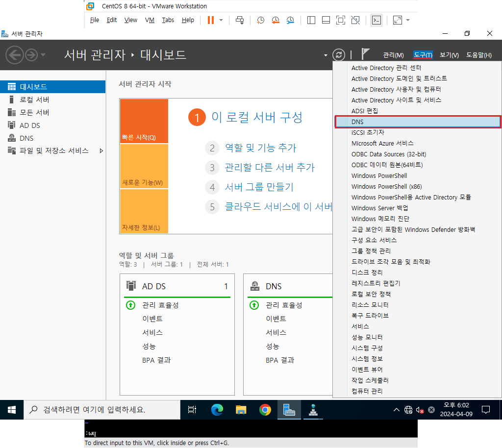Open the notifications flag icon

tap(365, 54)
